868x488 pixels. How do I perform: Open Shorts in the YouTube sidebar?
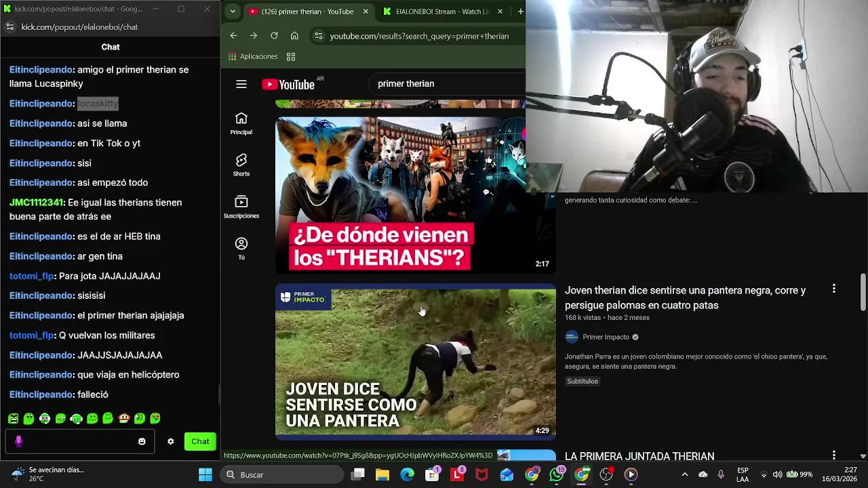click(241, 165)
